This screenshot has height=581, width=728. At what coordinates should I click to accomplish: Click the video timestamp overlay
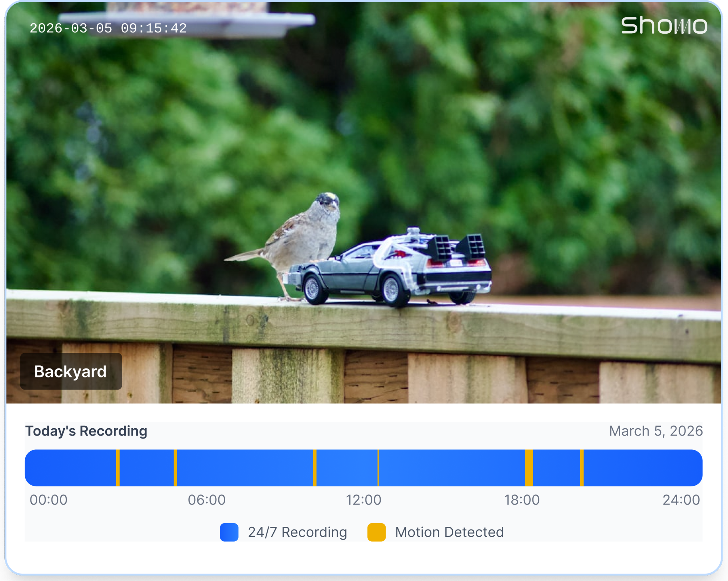point(108,28)
